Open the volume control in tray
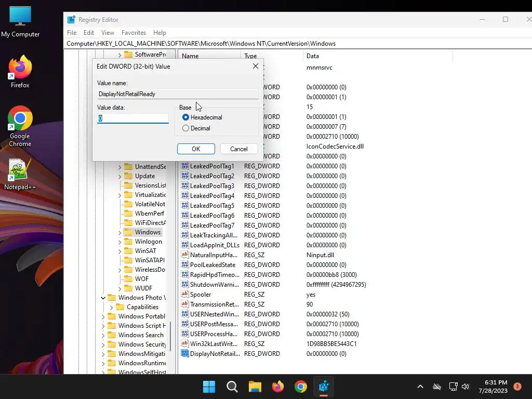This screenshot has height=399, width=532. tap(465, 387)
